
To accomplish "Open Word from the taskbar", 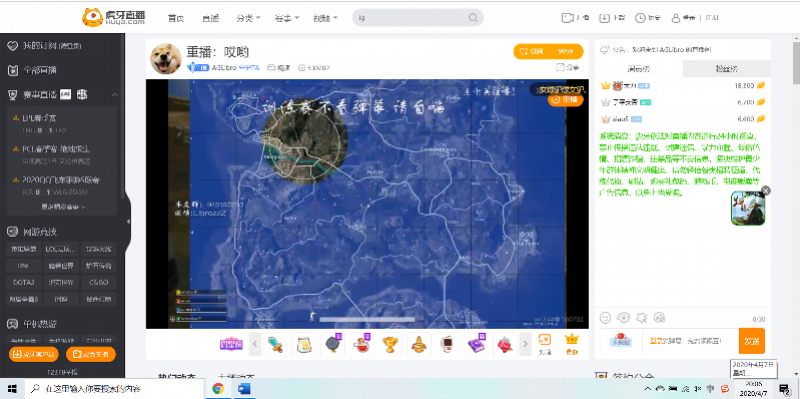I will coord(244,389).
